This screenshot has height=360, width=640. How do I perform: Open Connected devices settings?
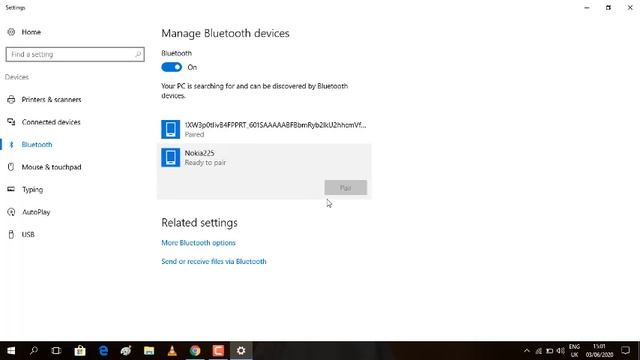[x=51, y=122]
